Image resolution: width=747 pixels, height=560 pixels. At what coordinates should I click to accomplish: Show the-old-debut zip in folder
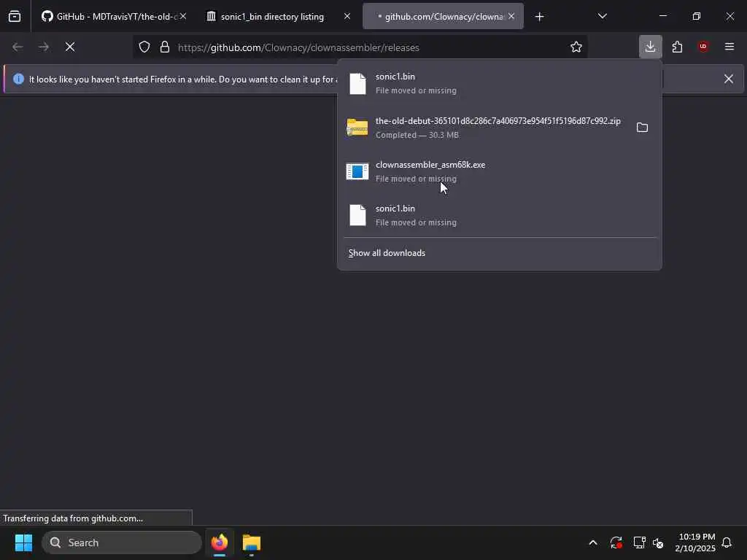[x=642, y=128]
